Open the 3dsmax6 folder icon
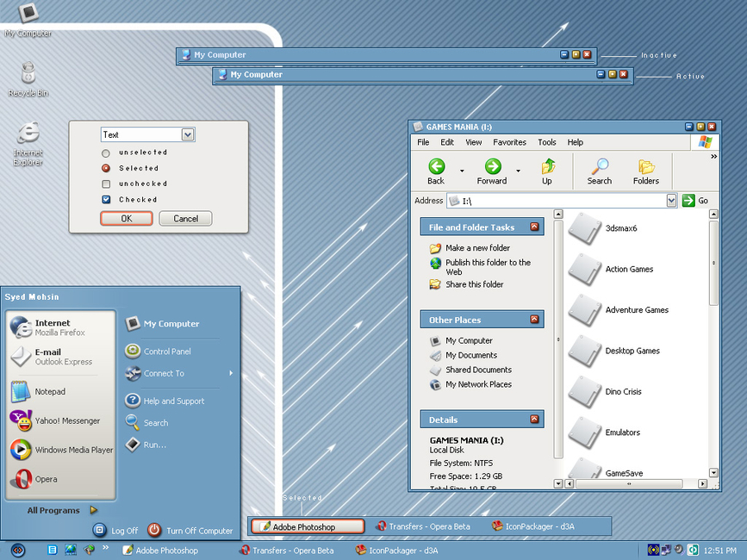The height and width of the screenshot is (560, 747). [x=585, y=228]
